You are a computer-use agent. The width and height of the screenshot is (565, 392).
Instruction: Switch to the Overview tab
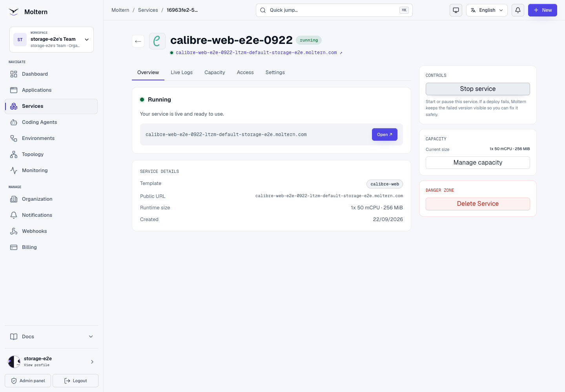point(148,73)
